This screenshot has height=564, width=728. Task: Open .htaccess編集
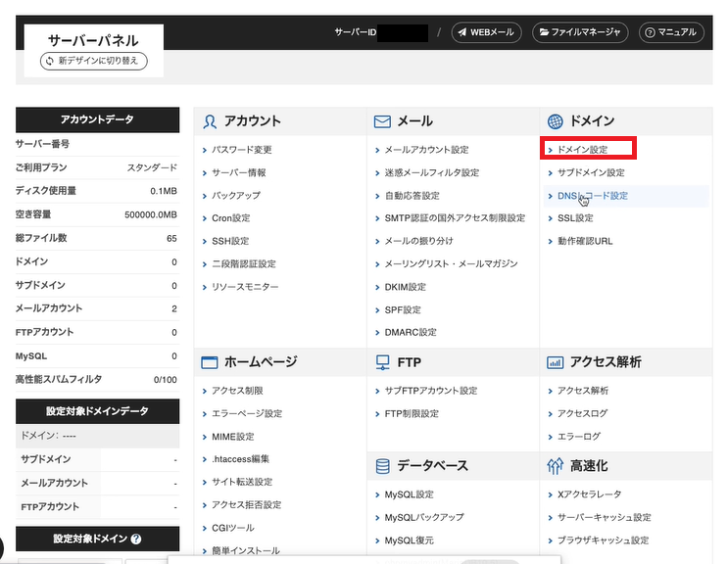tap(240, 459)
